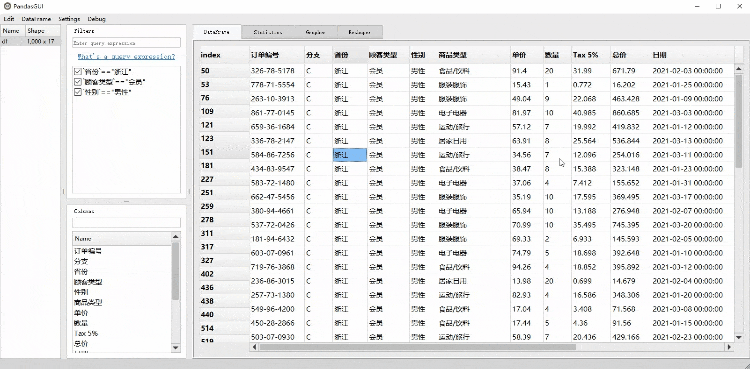Click the 省份 column header in table
The width and height of the screenshot is (750, 369).
(x=350, y=55)
